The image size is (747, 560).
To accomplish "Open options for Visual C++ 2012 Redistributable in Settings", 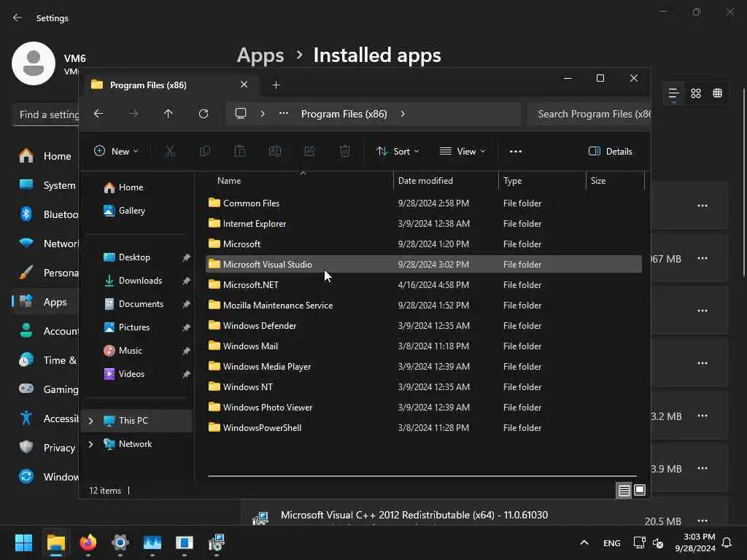I will click(703, 521).
